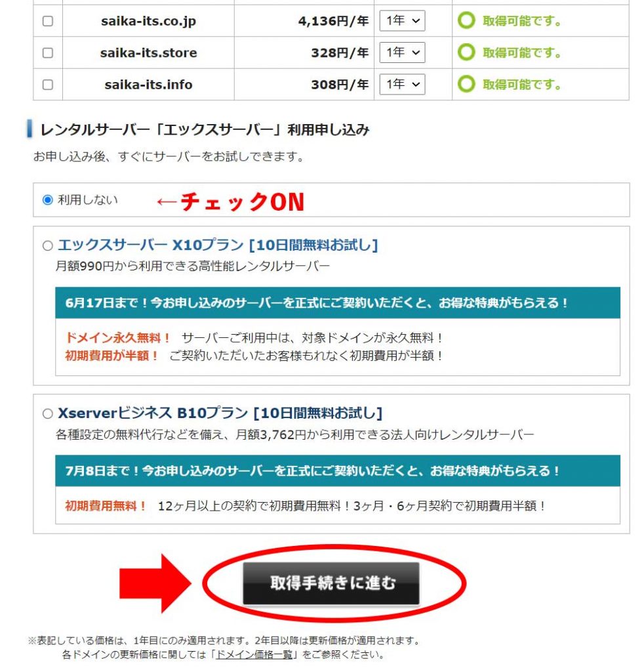Open the year dropdown for saika-its.co.jp
644x672 pixels.
[x=402, y=20]
